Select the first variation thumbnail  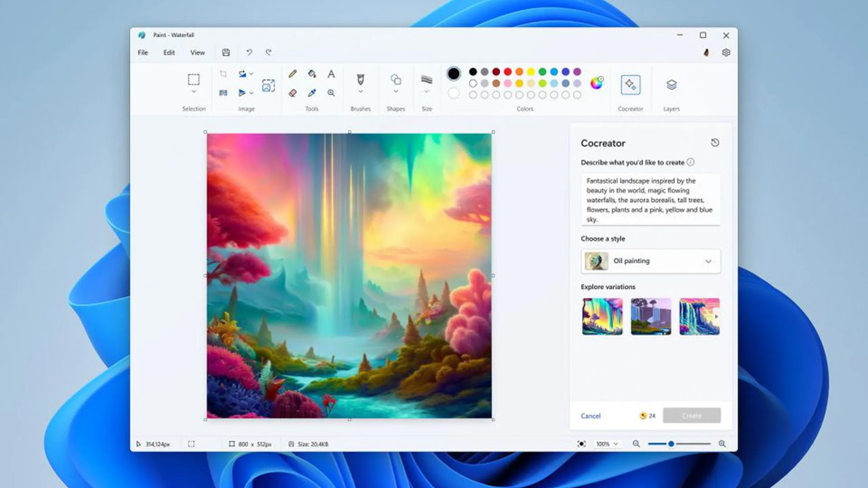pos(602,317)
